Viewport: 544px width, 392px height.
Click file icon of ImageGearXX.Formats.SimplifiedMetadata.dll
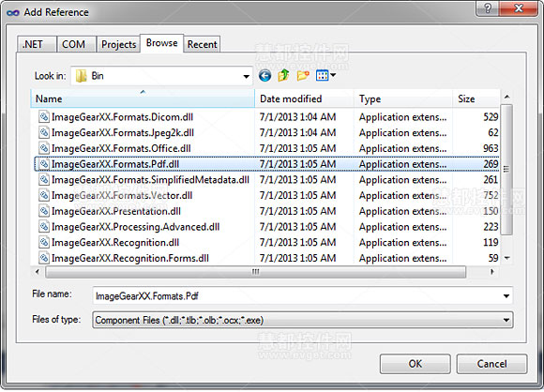[44, 180]
